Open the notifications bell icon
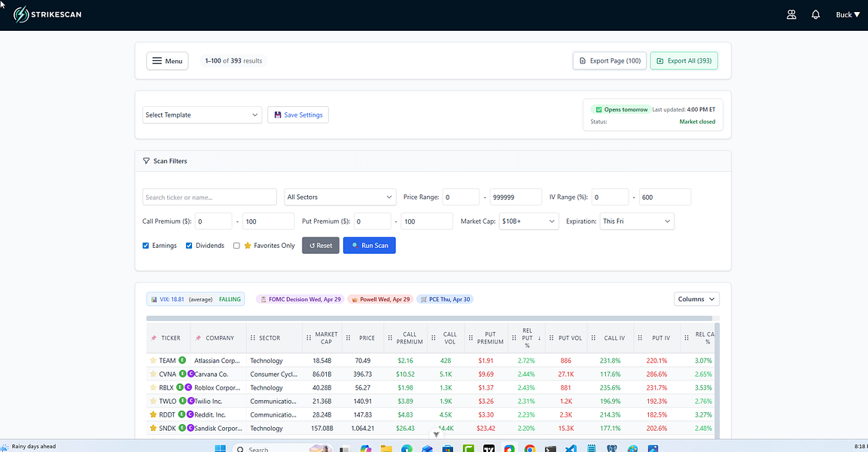 [815, 15]
